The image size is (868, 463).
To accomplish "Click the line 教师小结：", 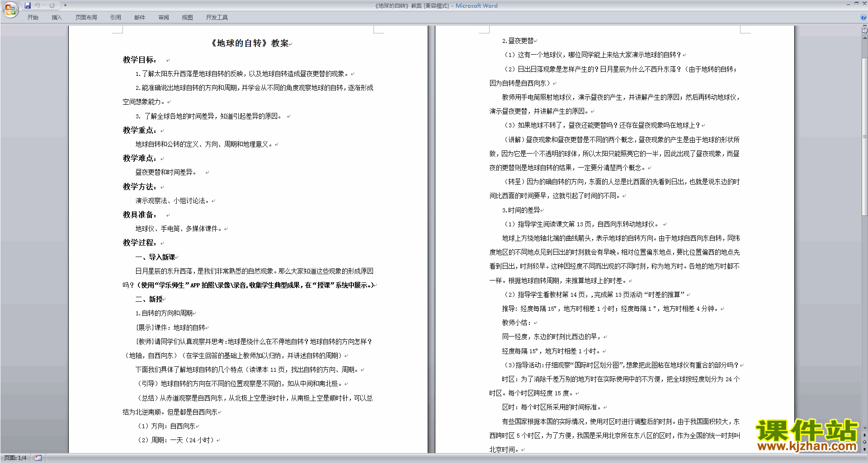I will pos(516,323).
